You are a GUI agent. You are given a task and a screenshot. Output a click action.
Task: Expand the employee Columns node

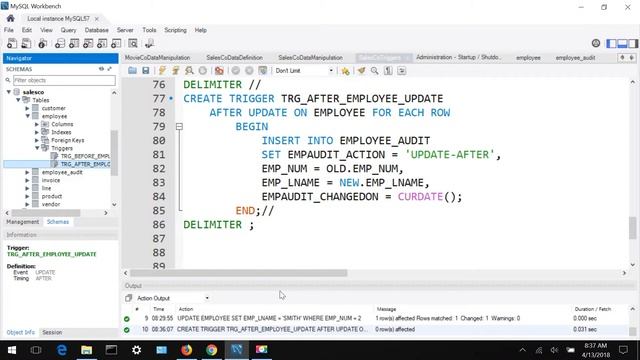point(37,124)
